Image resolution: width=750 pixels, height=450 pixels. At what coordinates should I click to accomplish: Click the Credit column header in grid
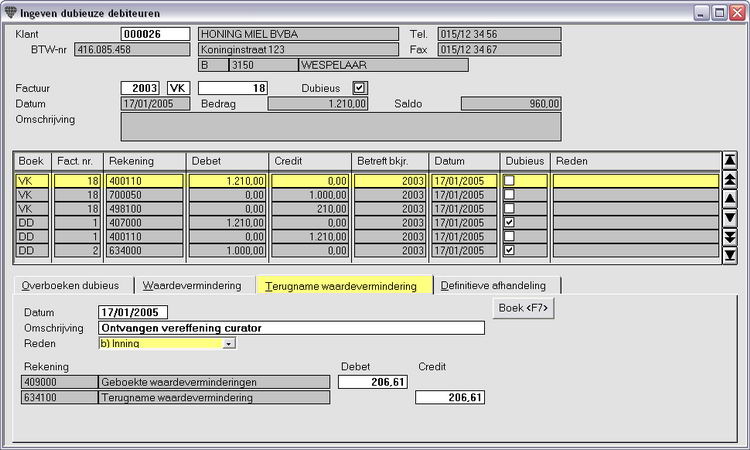point(310,161)
